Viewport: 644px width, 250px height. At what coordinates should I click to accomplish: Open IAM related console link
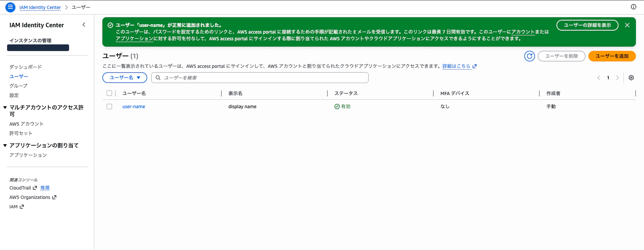(x=13, y=207)
